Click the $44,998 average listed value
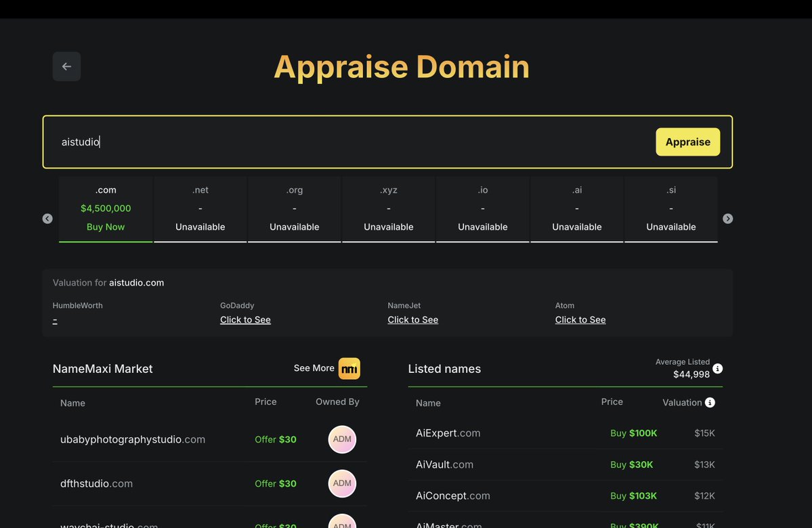Viewport: 812px width, 528px height. coord(691,374)
